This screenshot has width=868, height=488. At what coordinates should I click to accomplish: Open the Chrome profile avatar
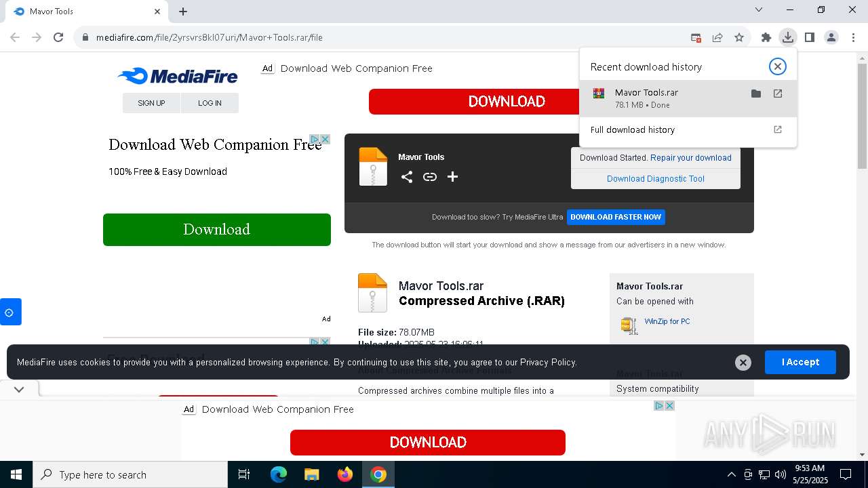pos(831,37)
